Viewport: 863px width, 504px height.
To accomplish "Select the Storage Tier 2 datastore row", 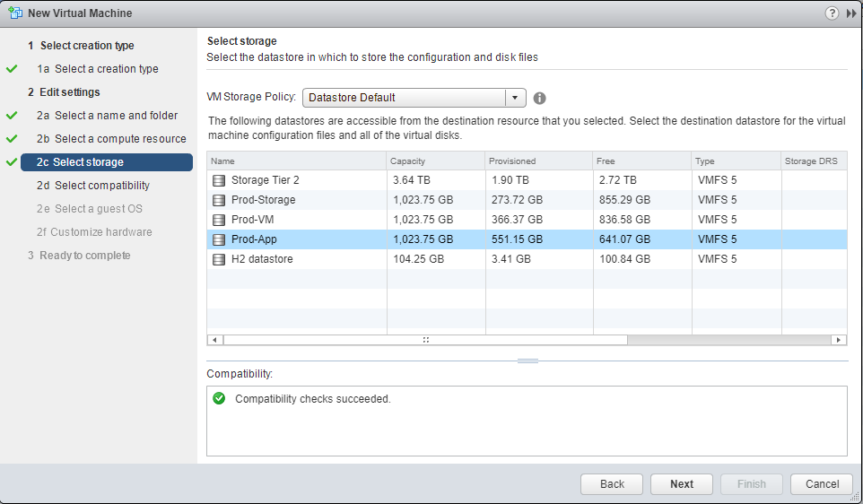I will (527, 180).
